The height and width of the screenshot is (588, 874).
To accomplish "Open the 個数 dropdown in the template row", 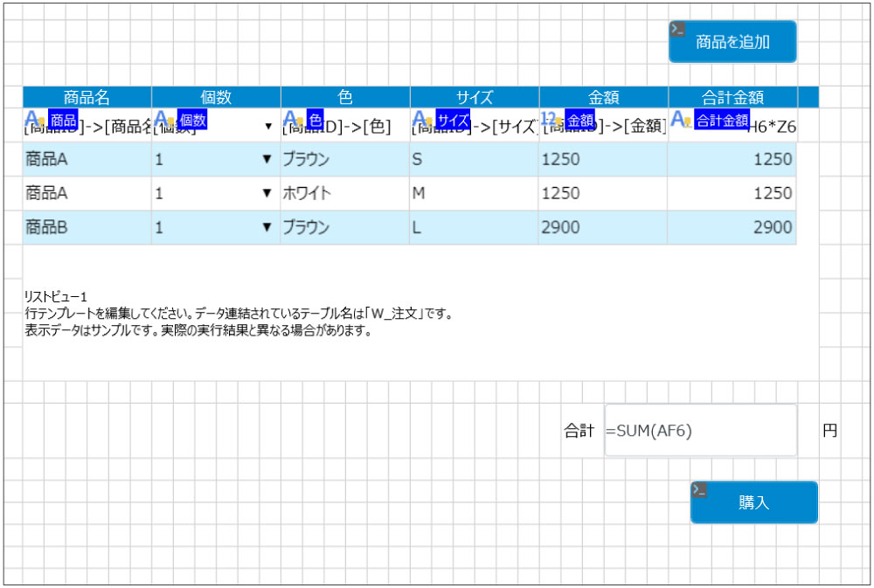I will click(x=267, y=127).
